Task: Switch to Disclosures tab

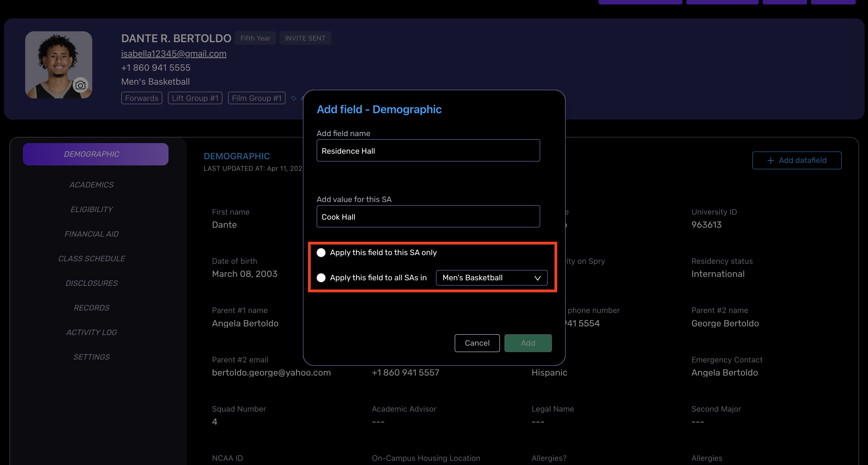Action: [x=92, y=283]
